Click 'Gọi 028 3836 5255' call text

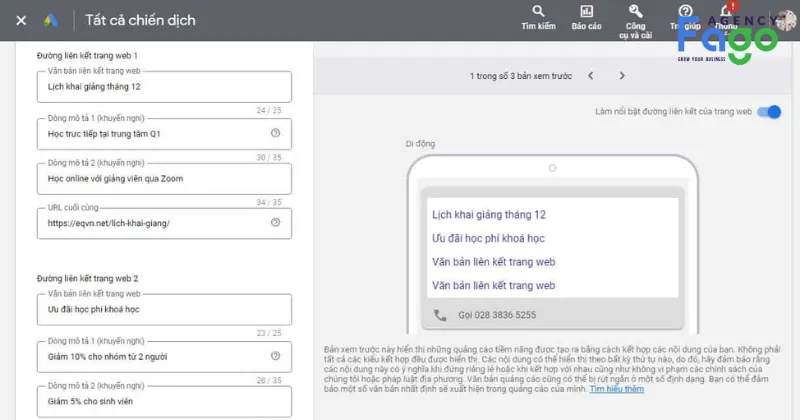click(x=497, y=315)
